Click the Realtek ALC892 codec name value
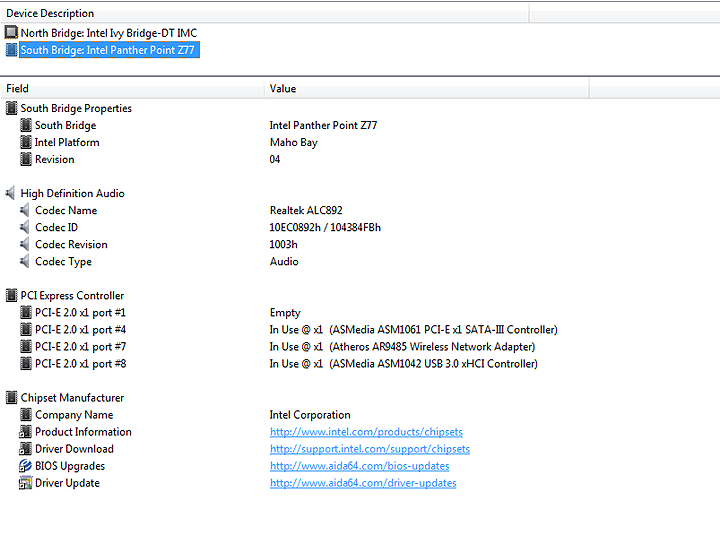This screenshot has height=544, width=720. click(x=306, y=210)
